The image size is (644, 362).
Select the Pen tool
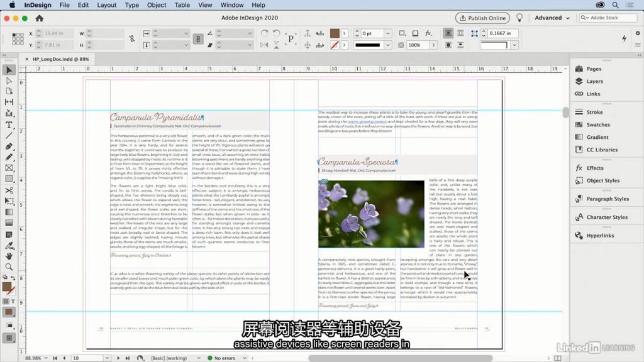(9, 146)
